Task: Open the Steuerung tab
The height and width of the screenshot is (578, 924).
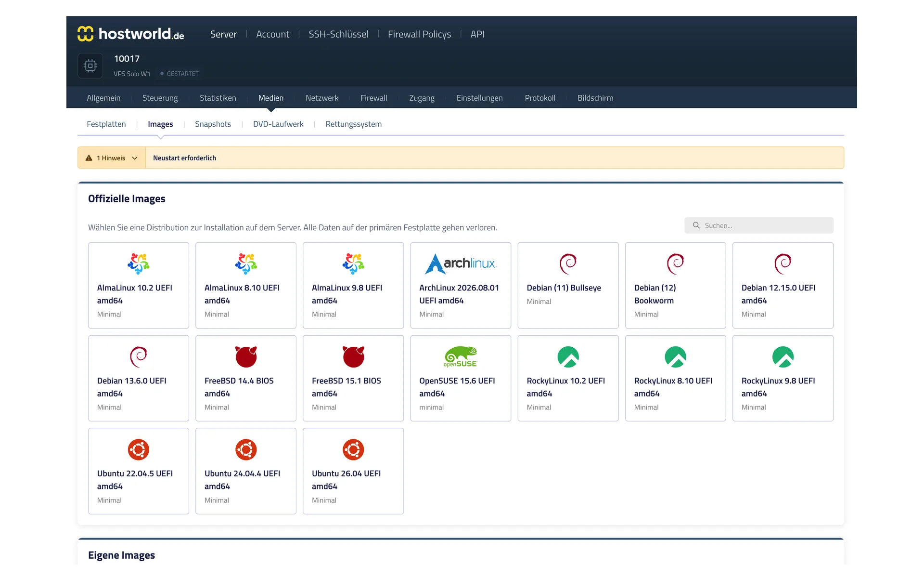Action: [160, 98]
